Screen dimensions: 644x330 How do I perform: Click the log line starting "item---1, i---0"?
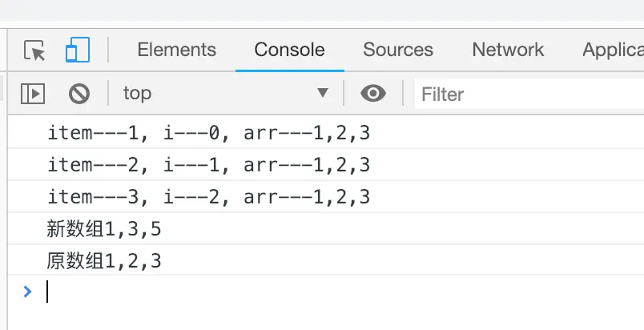coord(208,133)
